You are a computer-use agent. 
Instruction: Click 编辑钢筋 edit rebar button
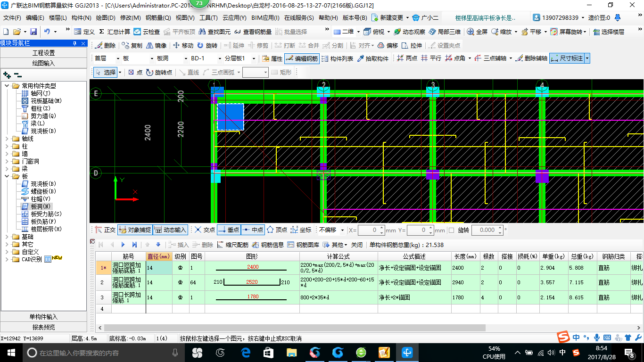(x=302, y=58)
